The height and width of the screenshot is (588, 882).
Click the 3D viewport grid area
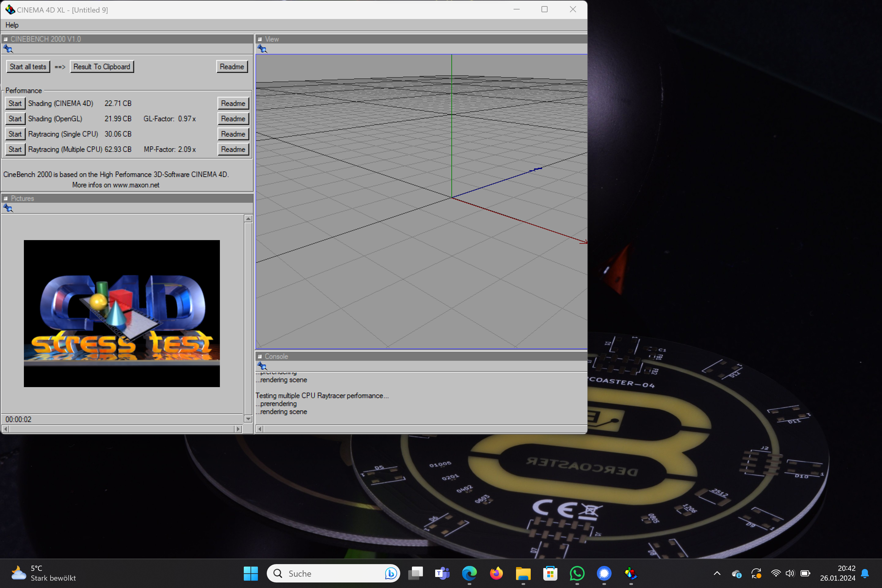(421, 202)
